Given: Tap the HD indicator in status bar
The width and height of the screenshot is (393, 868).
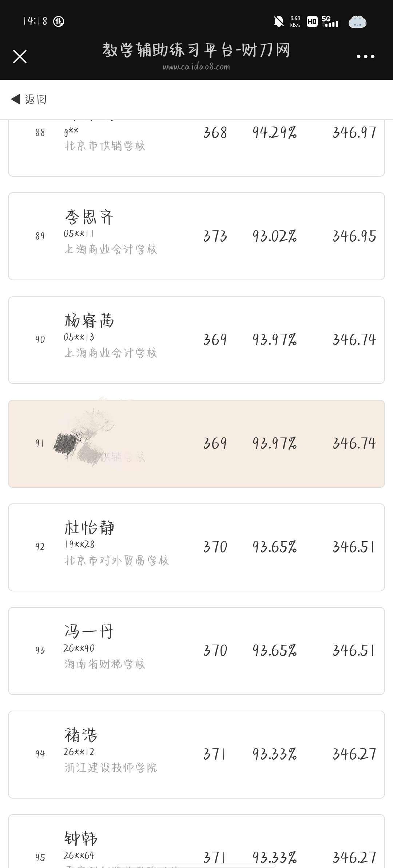Looking at the screenshot, I should pyautogui.click(x=312, y=22).
